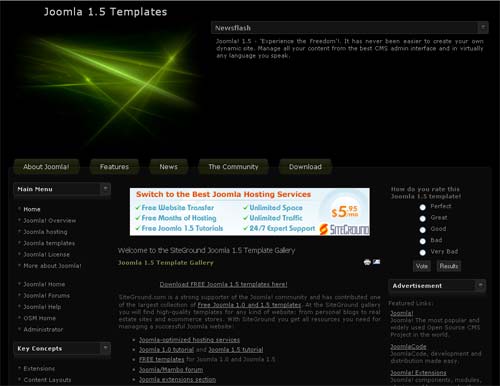Open Joomla hosting menu item
Screen dimensions: 500x386
(45, 232)
